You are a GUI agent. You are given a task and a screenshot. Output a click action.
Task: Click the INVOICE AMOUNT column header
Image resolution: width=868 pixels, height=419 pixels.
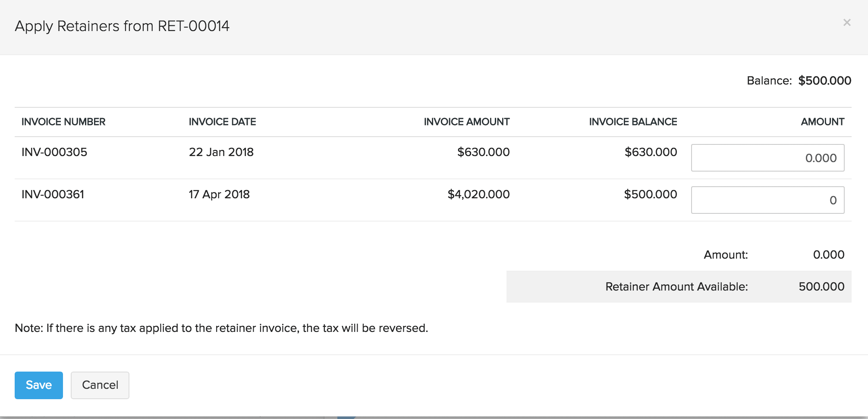[466, 122]
